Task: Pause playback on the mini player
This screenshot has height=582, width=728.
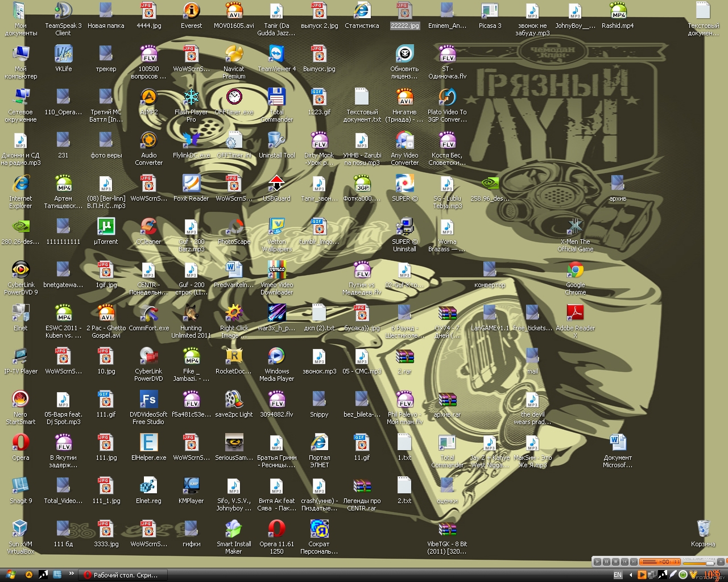Action: tap(606, 562)
